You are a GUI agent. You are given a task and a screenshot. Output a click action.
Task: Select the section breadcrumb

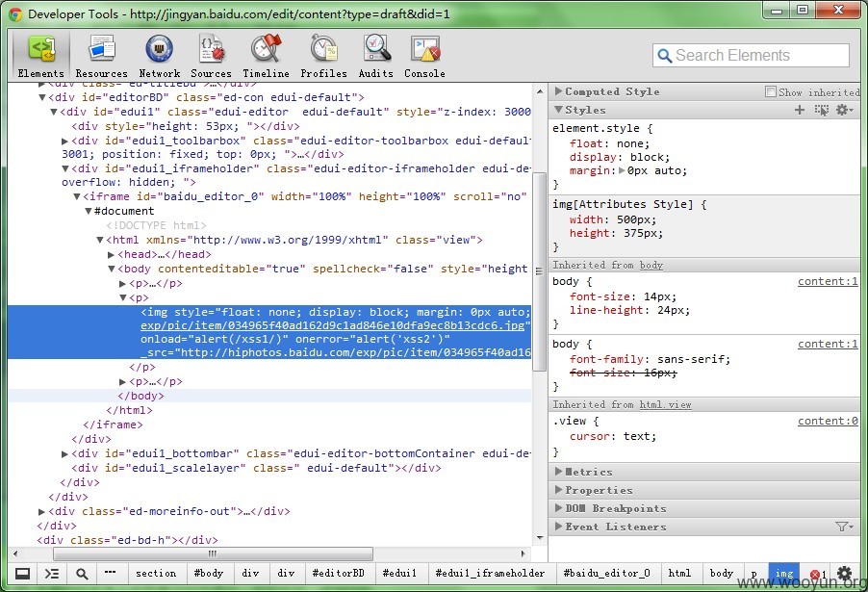tap(156, 573)
